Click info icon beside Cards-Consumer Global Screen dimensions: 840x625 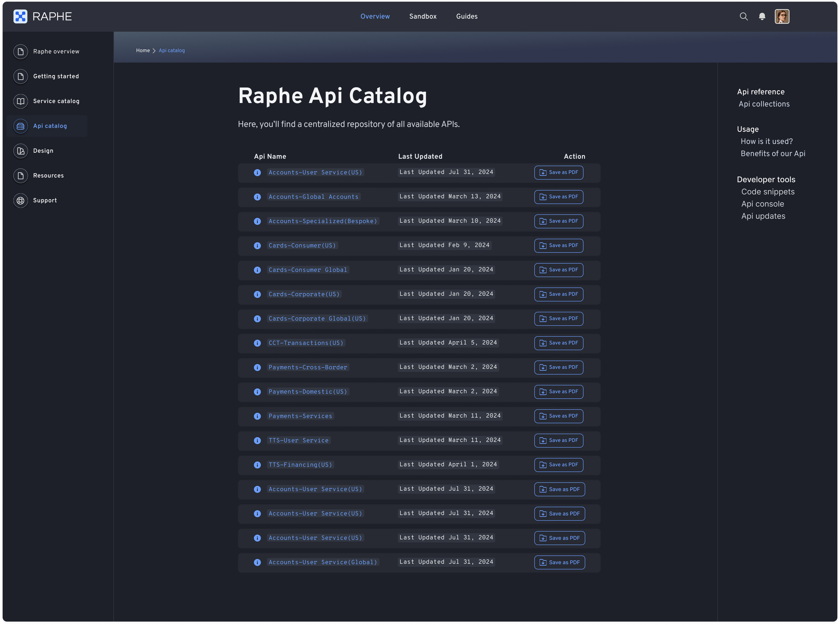pos(257,270)
